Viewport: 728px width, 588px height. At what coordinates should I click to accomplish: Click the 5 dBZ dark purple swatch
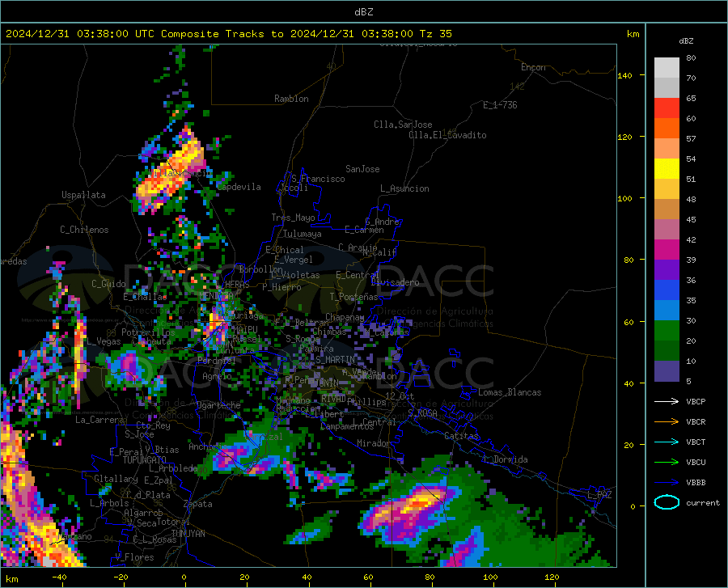[667, 370]
